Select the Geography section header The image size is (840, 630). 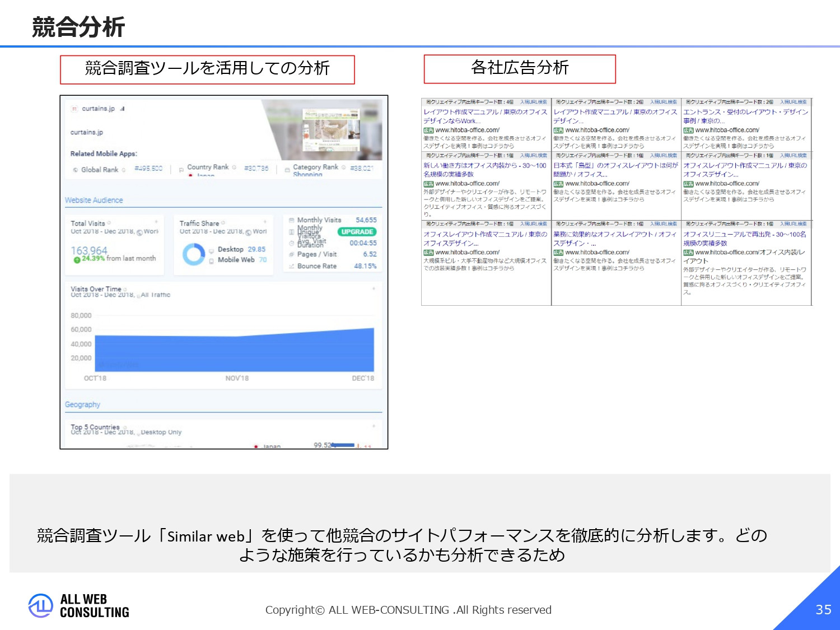83,404
